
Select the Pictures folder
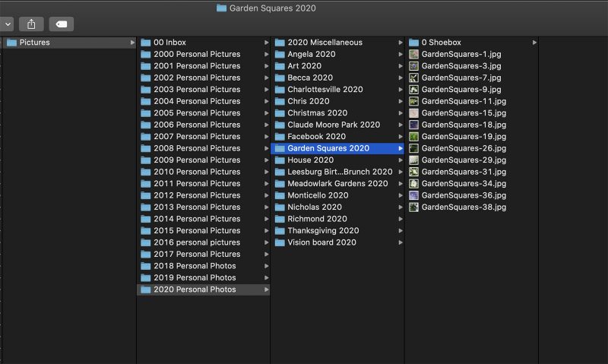69,43
